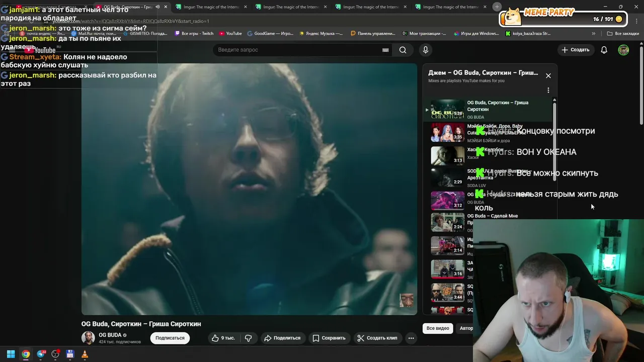Close the OG Buda browser tab
Image resolution: width=644 pixels, height=362 pixels.
(166, 7)
